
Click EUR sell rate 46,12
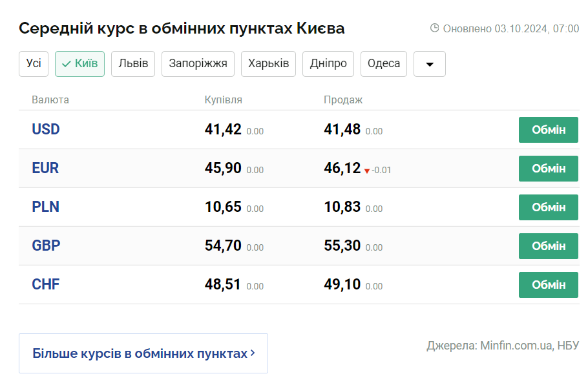[x=342, y=169]
